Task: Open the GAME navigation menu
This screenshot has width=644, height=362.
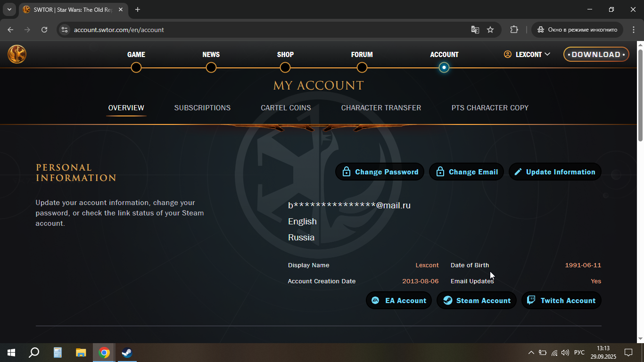Action: [x=136, y=55]
